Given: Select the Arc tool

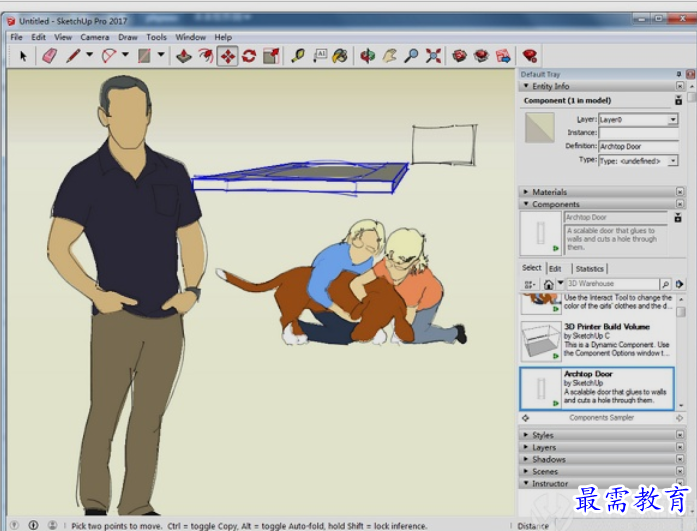Looking at the screenshot, I should (x=108, y=56).
